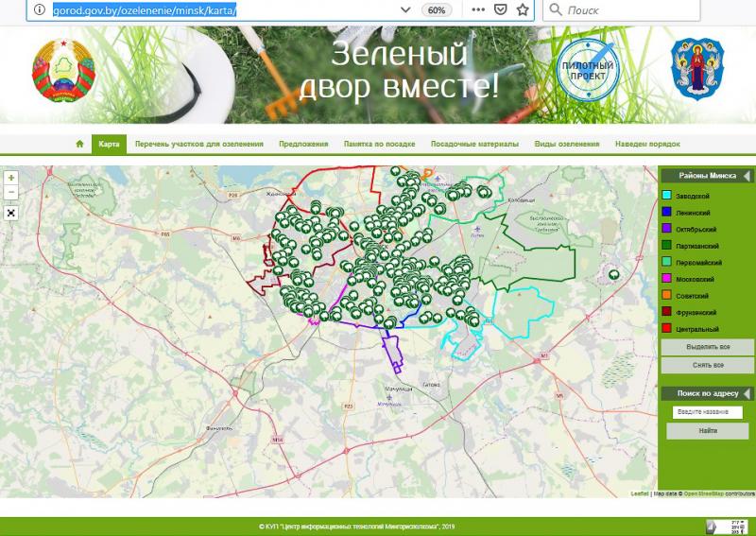Toggle the Московский district layer
The width and height of the screenshot is (756, 536).
click(x=667, y=279)
